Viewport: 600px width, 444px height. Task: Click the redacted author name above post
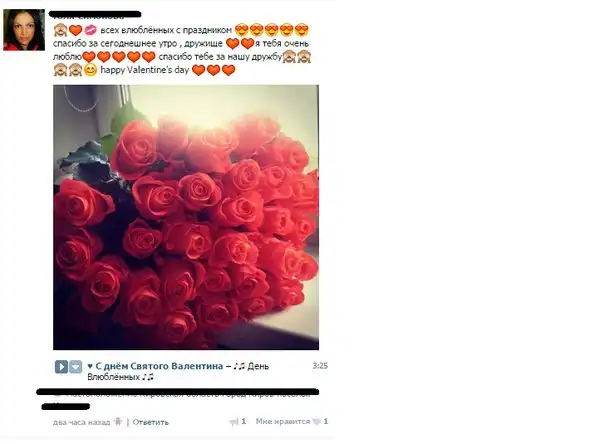95,15
